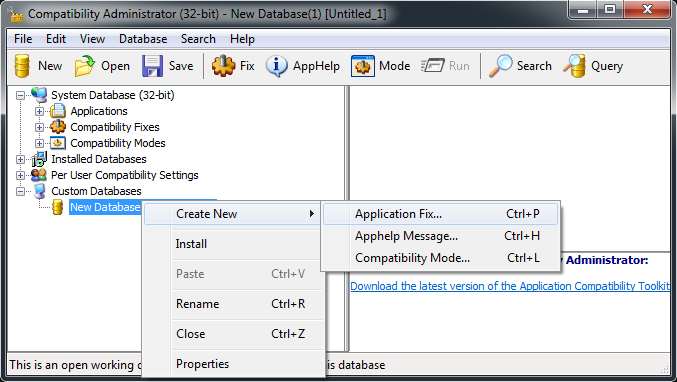Close the Compatibility Administrator window
Viewport: 677px width, 382px height.
tap(647, 9)
